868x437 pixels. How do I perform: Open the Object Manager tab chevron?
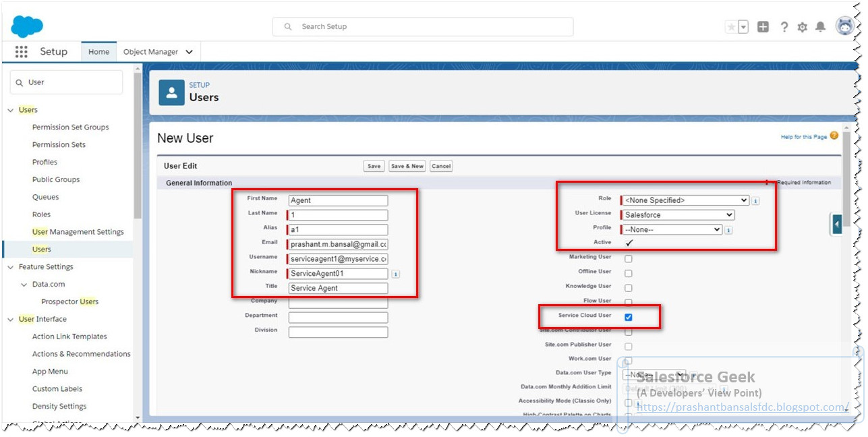189,52
